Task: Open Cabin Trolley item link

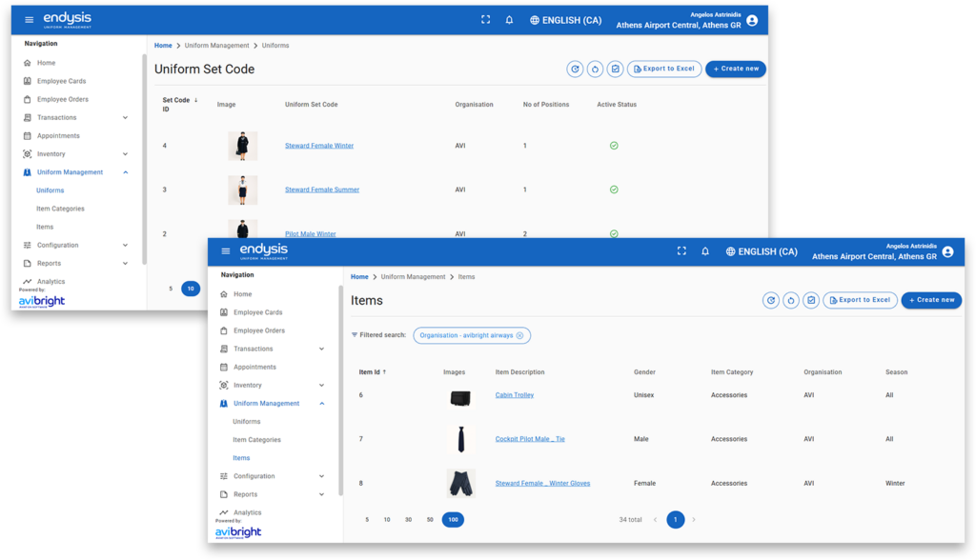Action: 514,395
